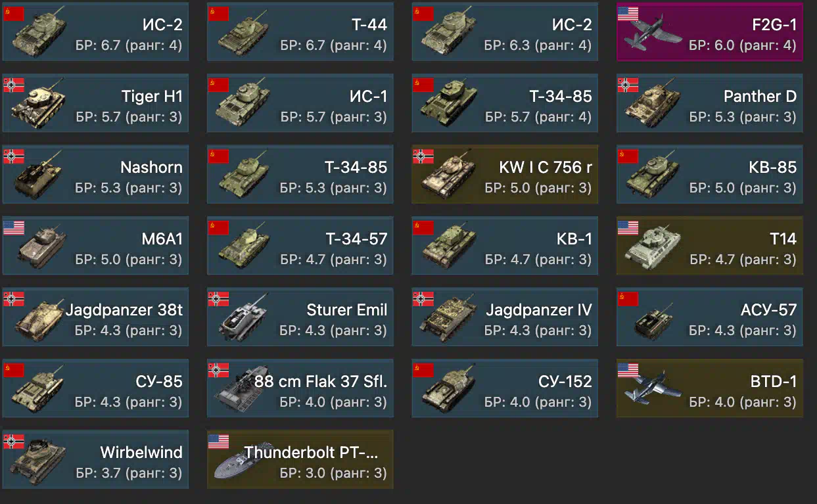Viewport: 817px width, 504px height.
Task: Open the ИС-2 card with БР 6.3
Action: tap(505, 32)
